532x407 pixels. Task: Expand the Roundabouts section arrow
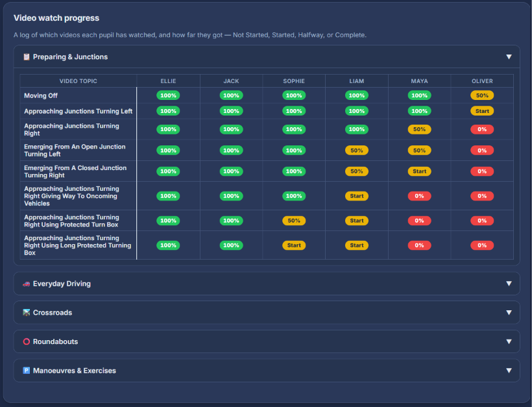click(x=509, y=341)
